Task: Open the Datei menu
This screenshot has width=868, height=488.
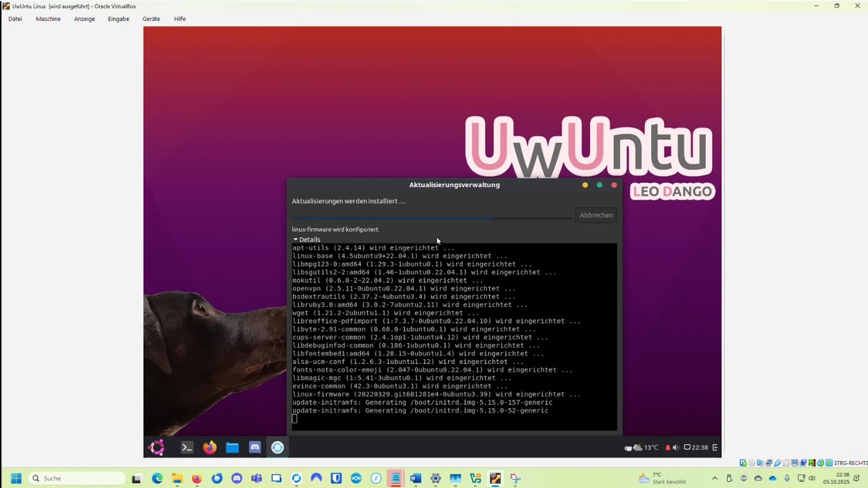Action: point(15,19)
